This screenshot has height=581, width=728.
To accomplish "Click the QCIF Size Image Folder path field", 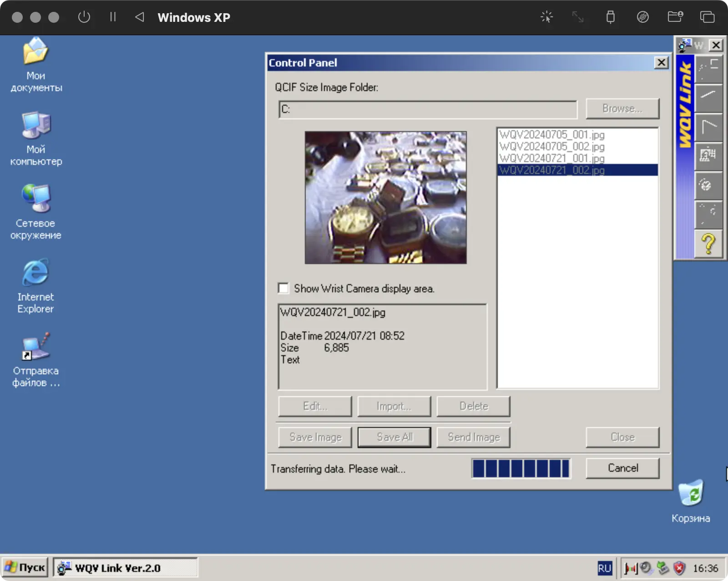I will tap(428, 109).
